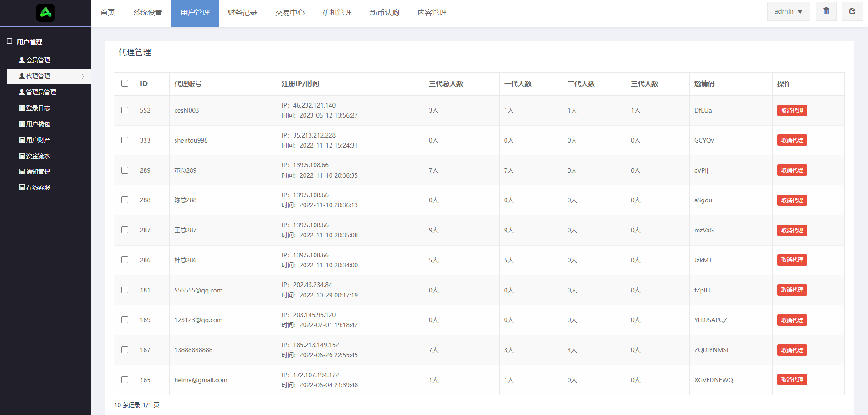
Task: Check the checkbox for shentou998 row
Action: pos(124,140)
